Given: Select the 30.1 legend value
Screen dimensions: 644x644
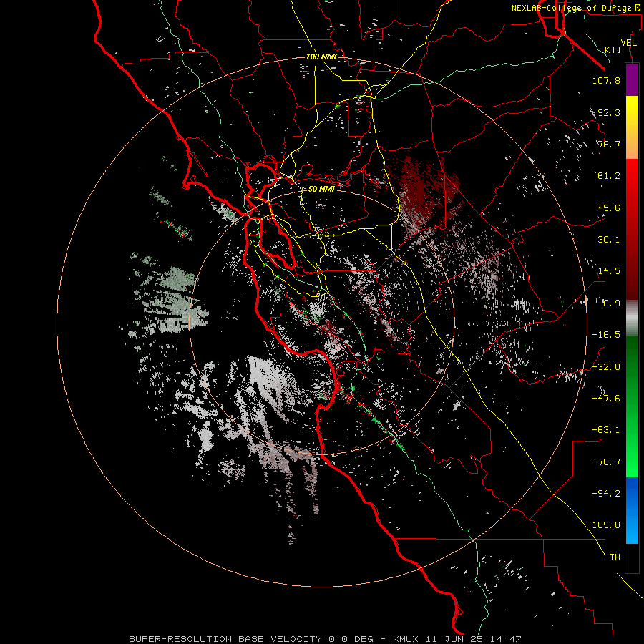Looking at the screenshot, I should tap(609, 240).
